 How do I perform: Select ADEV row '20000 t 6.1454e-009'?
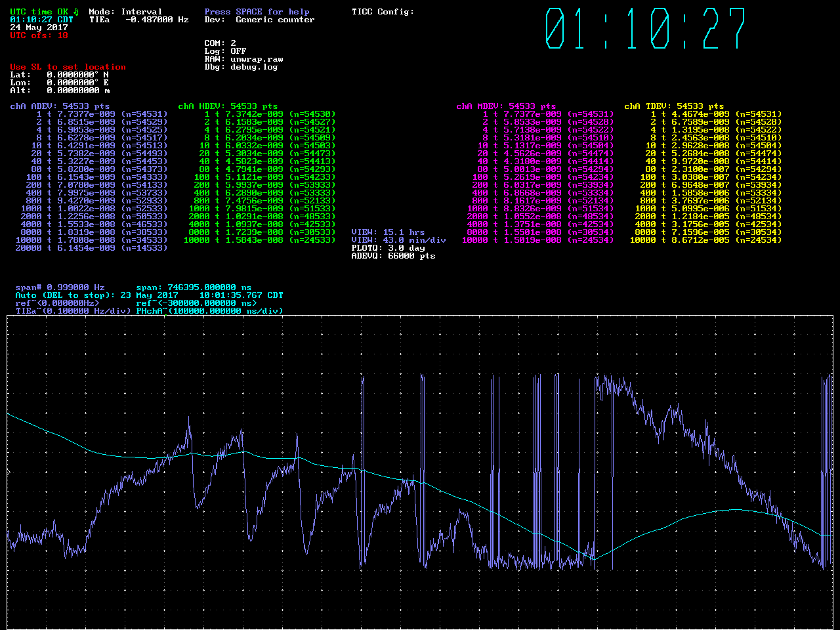pyautogui.click(x=91, y=248)
